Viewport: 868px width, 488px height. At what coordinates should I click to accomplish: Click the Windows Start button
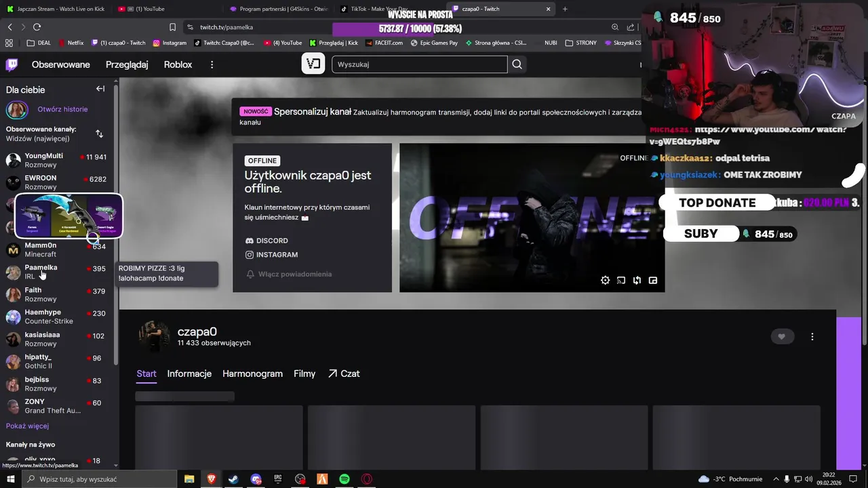(x=10, y=479)
